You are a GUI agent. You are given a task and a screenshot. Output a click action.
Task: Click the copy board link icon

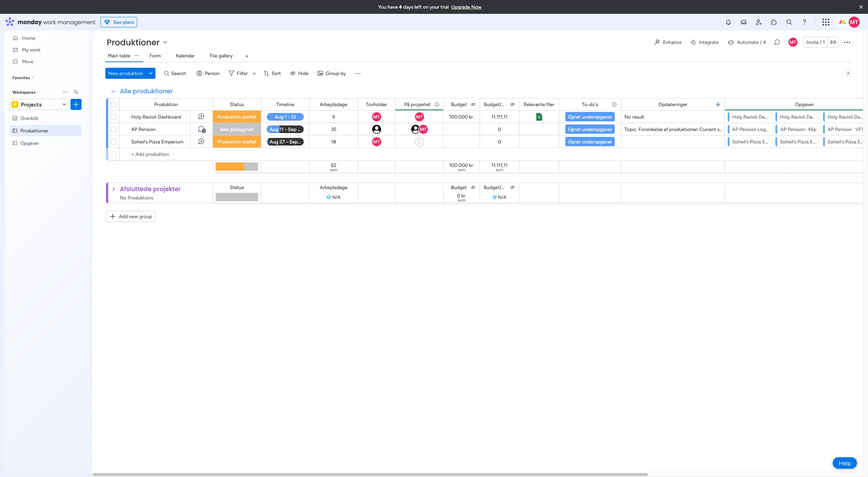833,42
